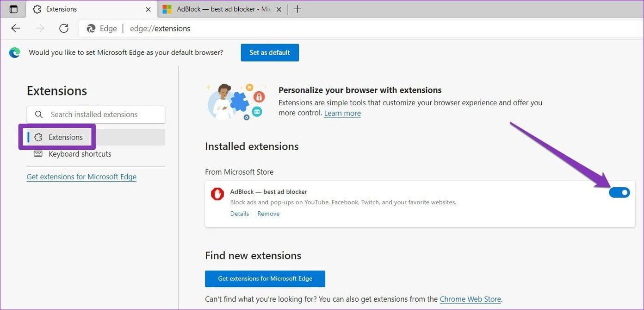
Task: Click the blue Get extensions for Microsoft Edge button
Action: point(265,279)
